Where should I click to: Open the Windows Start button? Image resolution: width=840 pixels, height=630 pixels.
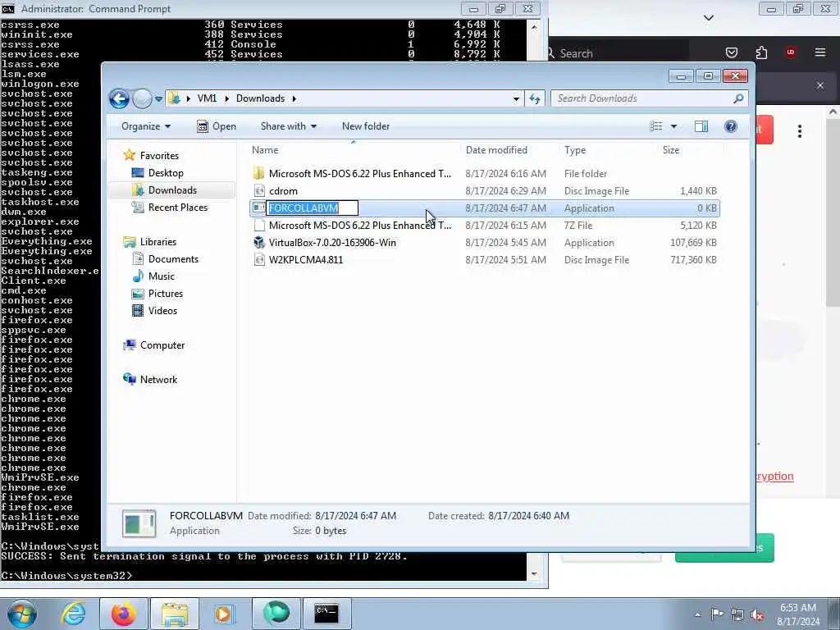point(22,614)
